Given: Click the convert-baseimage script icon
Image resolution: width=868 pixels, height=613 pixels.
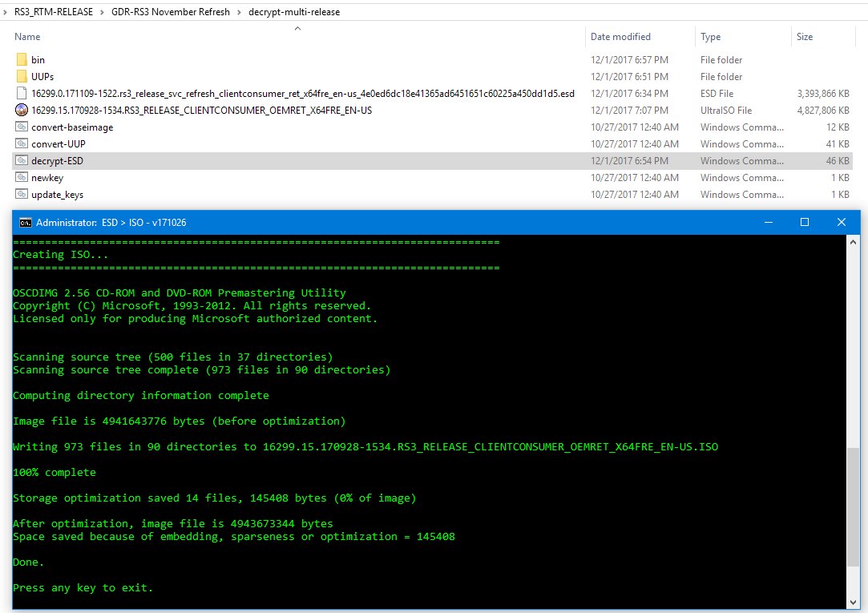Looking at the screenshot, I should [x=22, y=127].
